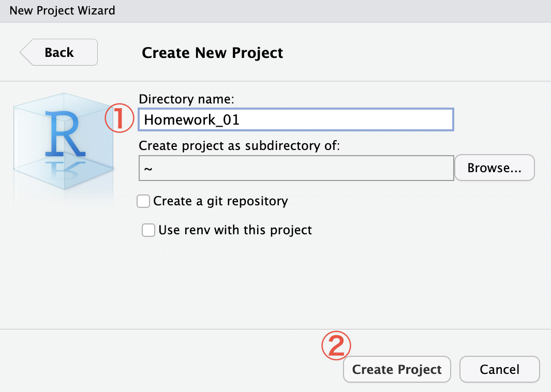
Task: Click the Directory name: label
Action: click(x=186, y=99)
